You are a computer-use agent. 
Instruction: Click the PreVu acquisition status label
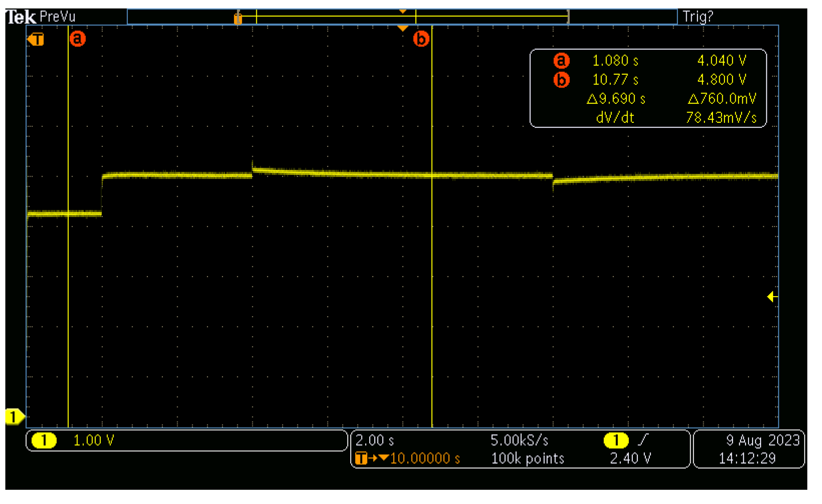pos(57,17)
